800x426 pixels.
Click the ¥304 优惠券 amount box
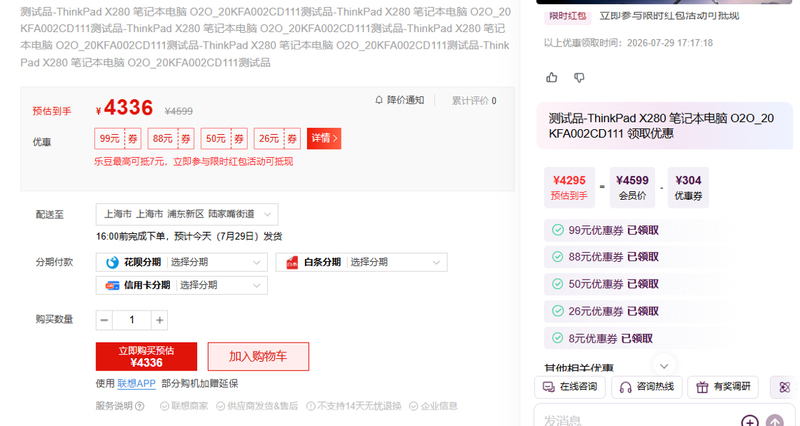coord(688,187)
